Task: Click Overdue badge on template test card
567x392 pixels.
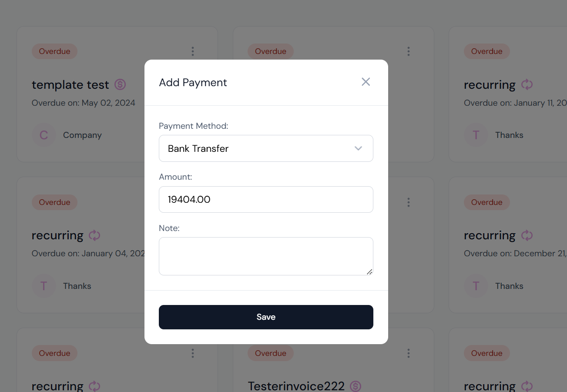Action: tap(54, 51)
